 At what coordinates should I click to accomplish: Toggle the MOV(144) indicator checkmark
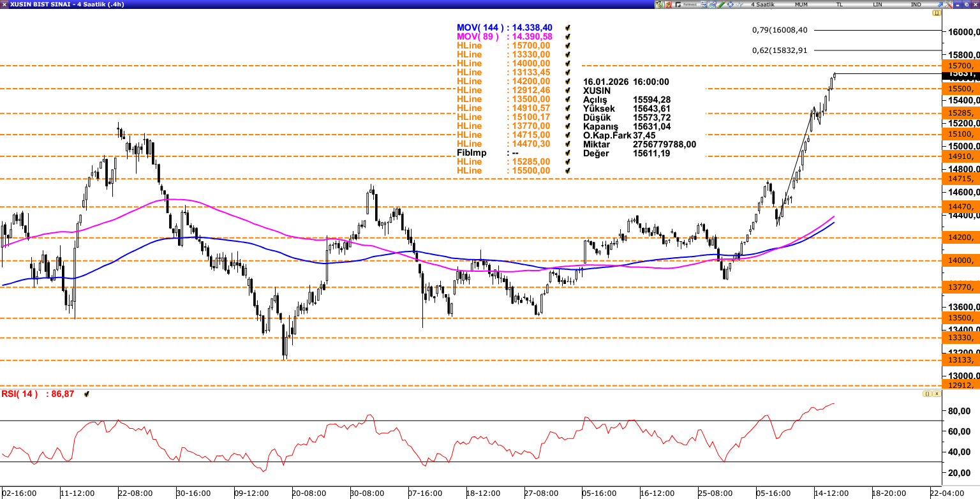[567, 28]
